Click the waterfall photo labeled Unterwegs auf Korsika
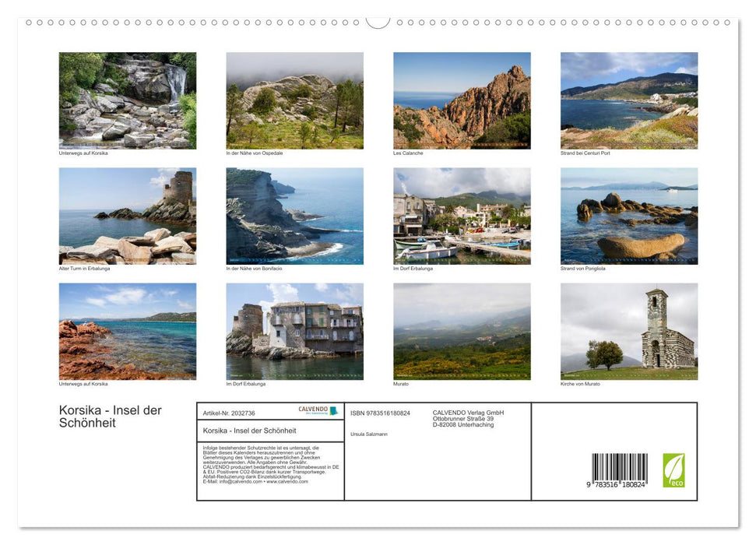This screenshot has height=545, width=756. (128, 100)
